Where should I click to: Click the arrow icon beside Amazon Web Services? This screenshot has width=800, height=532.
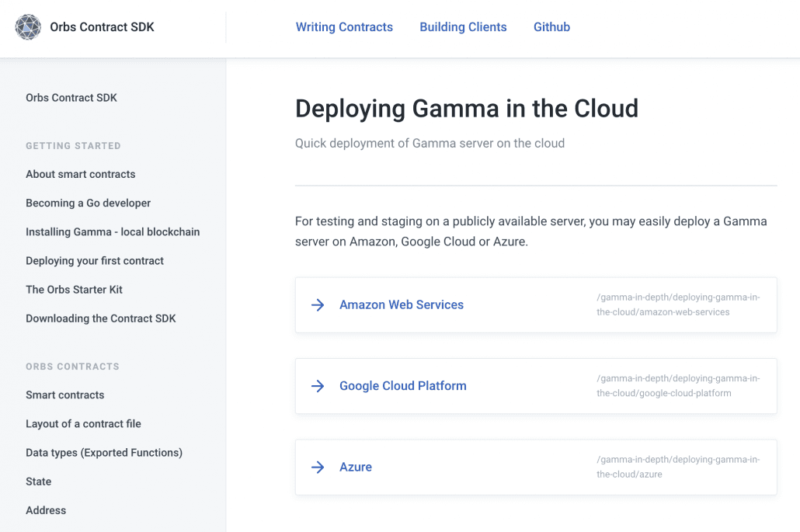point(318,305)
